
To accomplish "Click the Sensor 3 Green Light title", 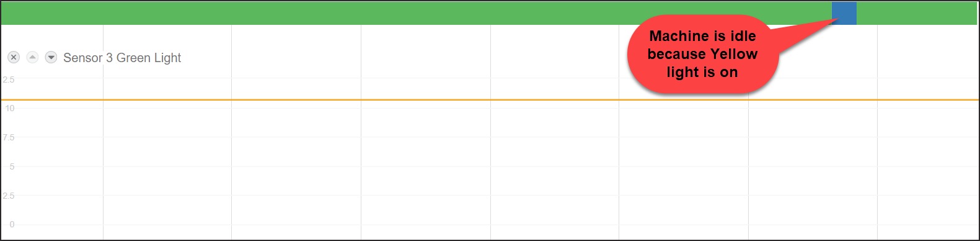I will click(x=122, y=58).
